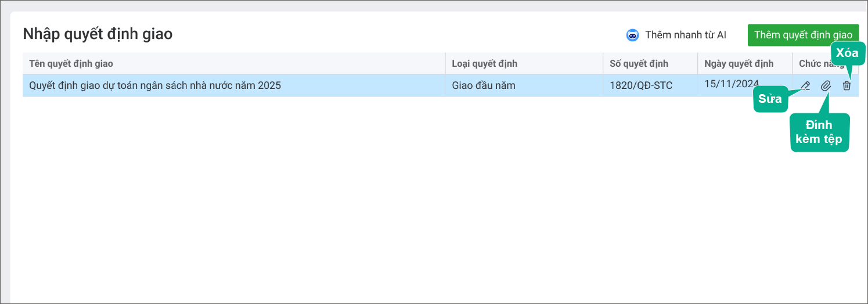Click the 'Giao đầu năm' cell
The height and width of the screenshot is (304, 868).
tap(484, 85)
